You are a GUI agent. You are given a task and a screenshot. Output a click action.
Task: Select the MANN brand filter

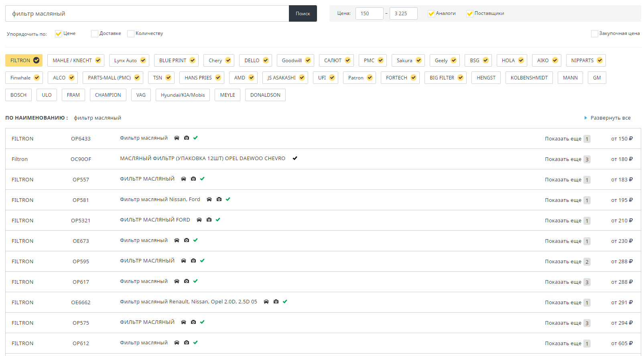click(570, 78)
